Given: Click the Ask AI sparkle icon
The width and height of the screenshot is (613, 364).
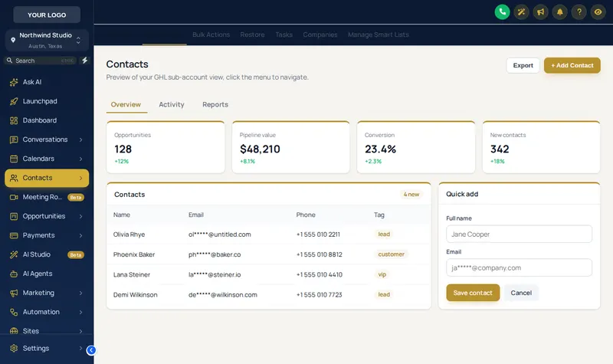Looking at the screenshot, I should coord(14,82).
